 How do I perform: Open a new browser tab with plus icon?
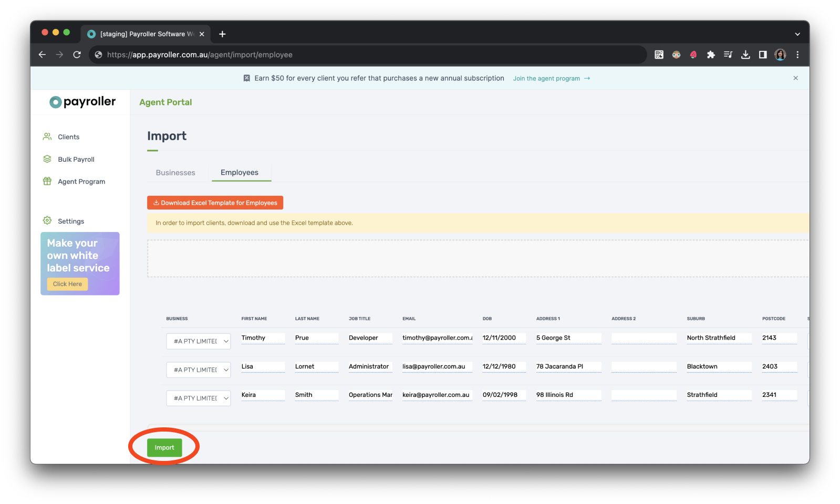(x=222, y=34)
